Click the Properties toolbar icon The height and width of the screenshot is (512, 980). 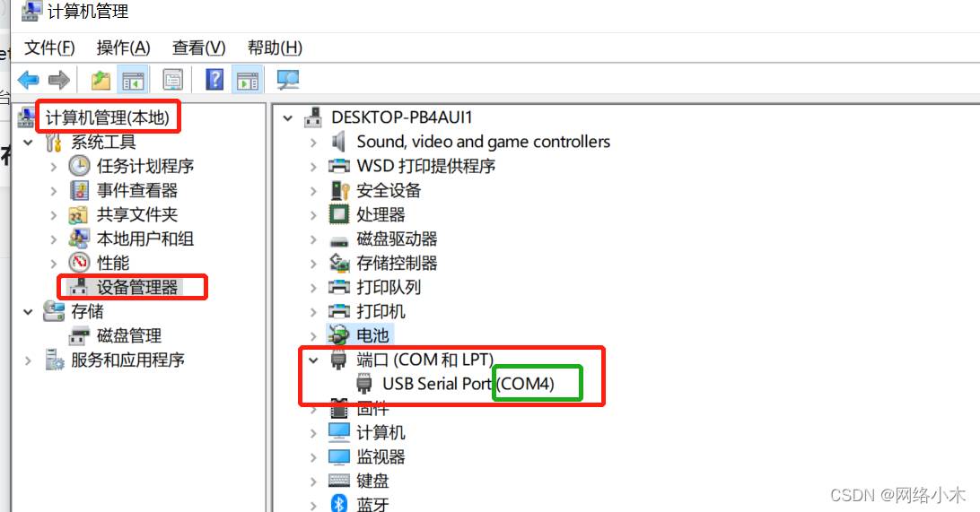pos(172,80)
